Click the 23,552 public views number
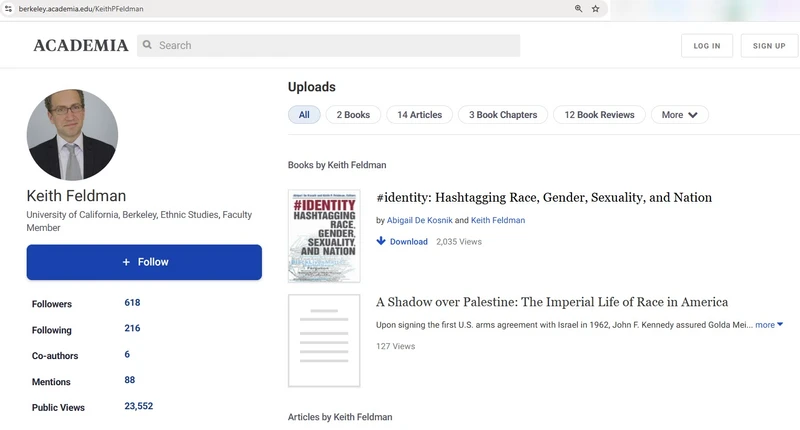Screen dimensions: 800x430 [139, 406]
